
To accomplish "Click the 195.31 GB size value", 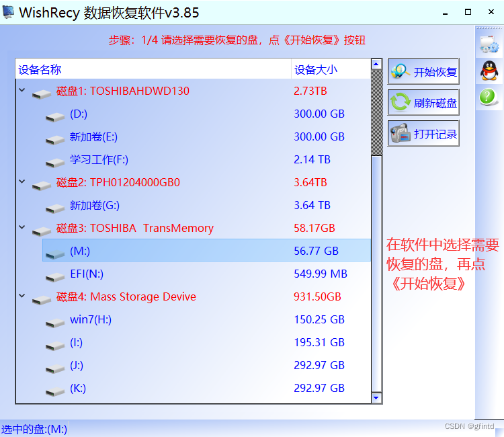I will pyautogui.click(x=319, y=342).
